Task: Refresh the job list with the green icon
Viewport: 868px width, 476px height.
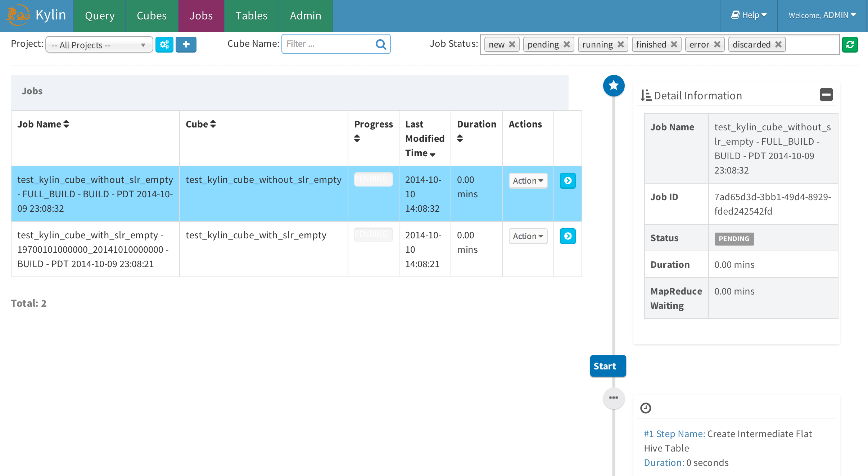Action: point(850,45)
